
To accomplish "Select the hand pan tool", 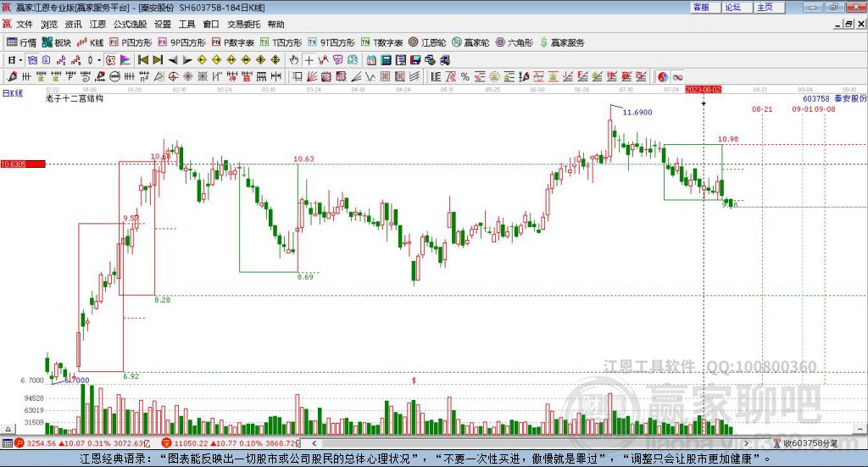I will pyautogui.click(x=294, y=60).
